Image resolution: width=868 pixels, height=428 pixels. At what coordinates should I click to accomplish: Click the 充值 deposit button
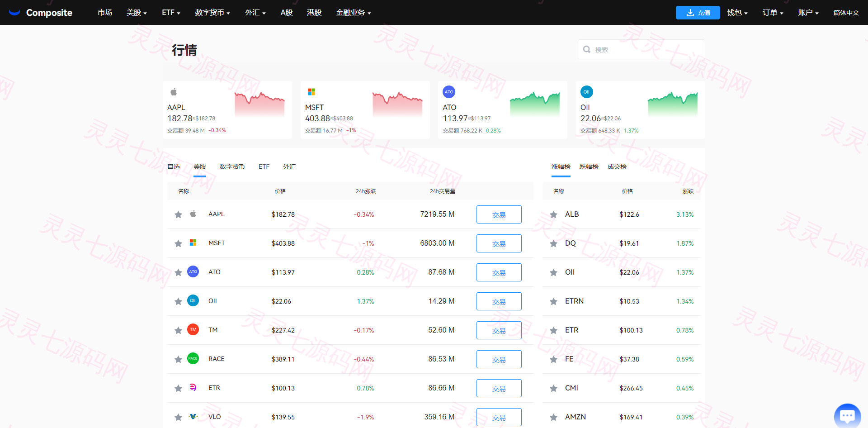click(698, 13)
